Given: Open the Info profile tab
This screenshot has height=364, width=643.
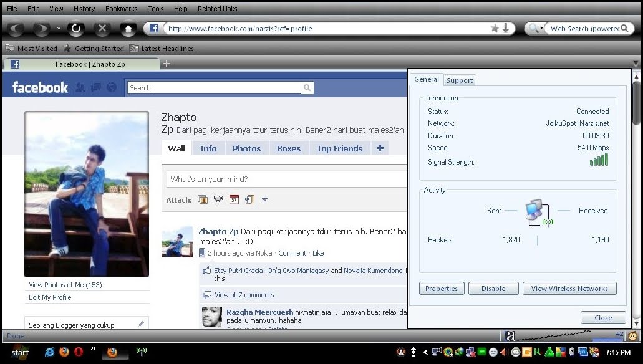Looking at the screenshot, I should (208, 148).
